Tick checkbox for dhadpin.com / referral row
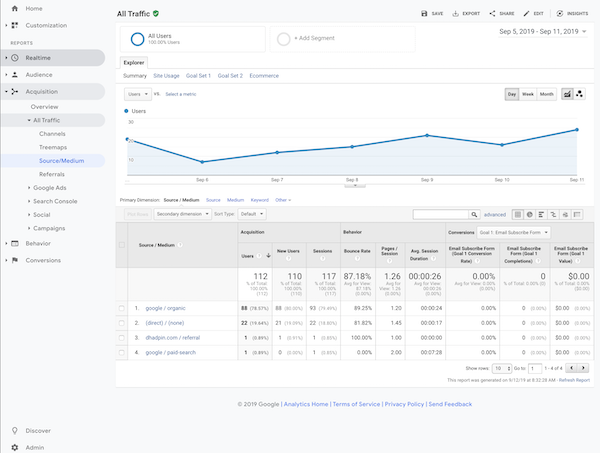Image resolution: width=600 pixels, height=453 pixels. coord(122,338)
